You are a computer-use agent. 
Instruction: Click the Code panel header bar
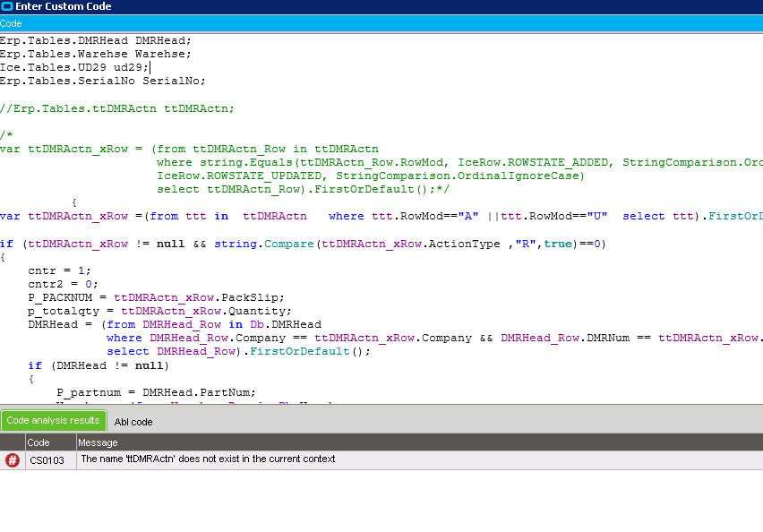381,23
